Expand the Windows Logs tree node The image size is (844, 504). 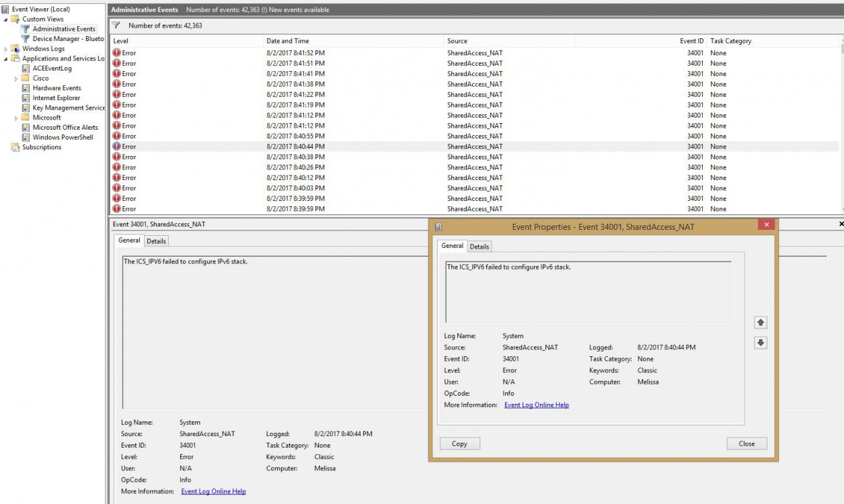[x=6, y=49]
